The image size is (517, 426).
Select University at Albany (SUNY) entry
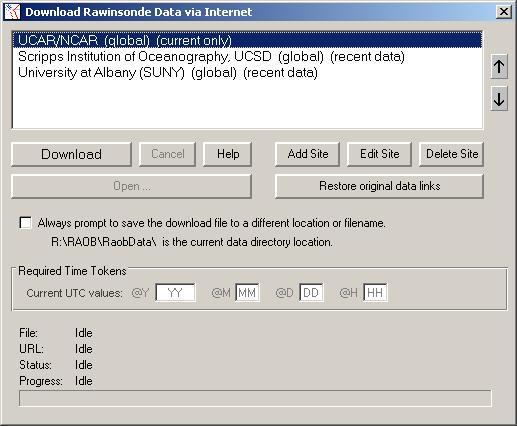tap(247, 72)
